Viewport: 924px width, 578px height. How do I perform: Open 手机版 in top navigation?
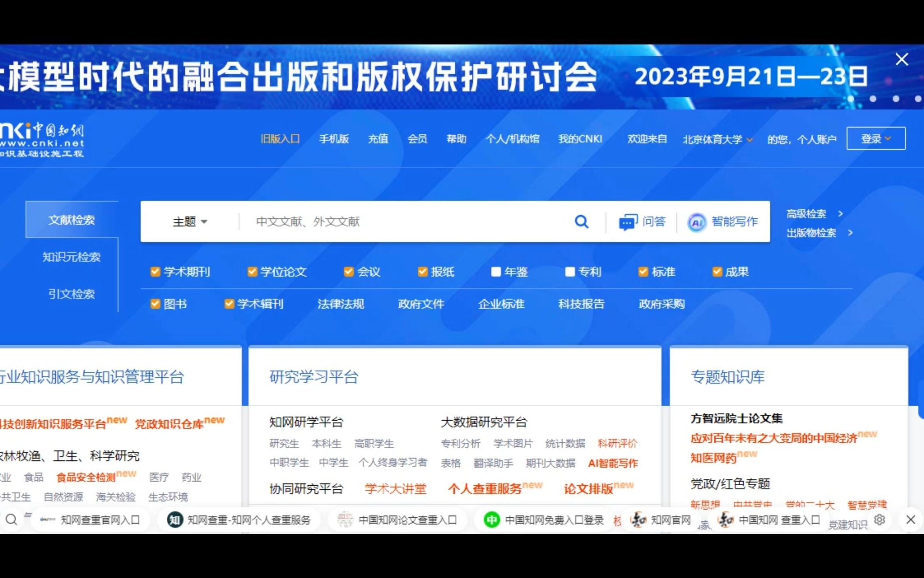[x=334, y=139]
